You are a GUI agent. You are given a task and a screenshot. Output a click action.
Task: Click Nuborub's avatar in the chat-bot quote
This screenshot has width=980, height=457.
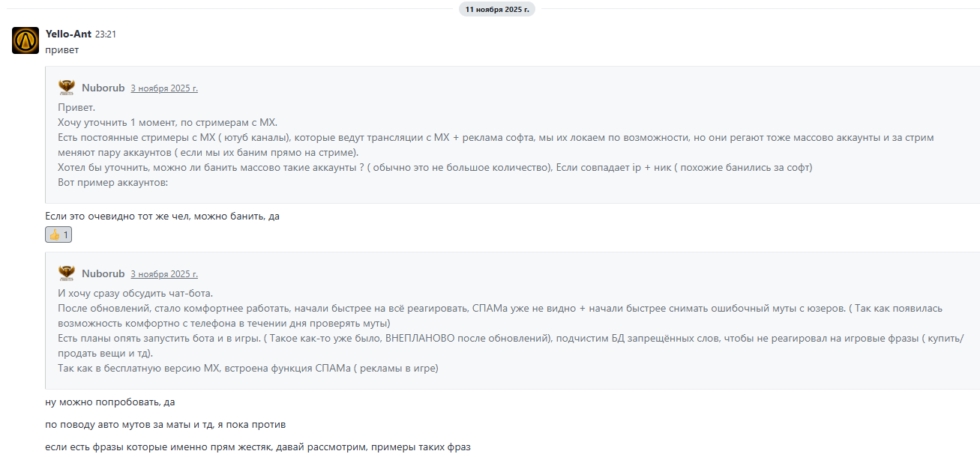(67, 273)
